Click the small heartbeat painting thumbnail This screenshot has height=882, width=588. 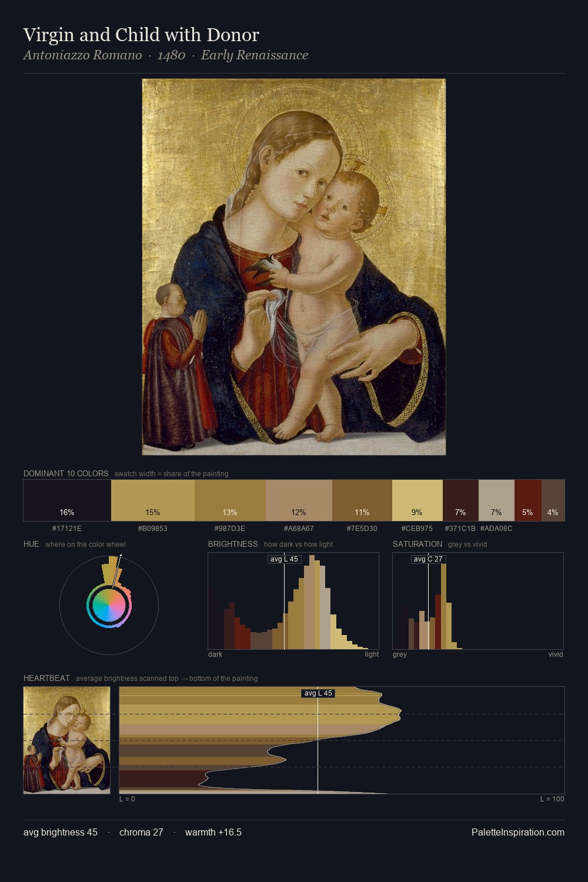66,740
